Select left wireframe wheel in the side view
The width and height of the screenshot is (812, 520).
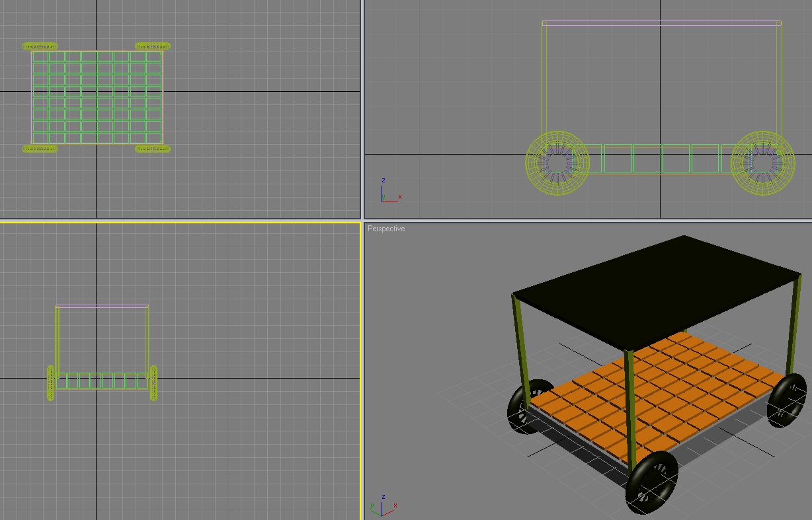tap(558, 163)
